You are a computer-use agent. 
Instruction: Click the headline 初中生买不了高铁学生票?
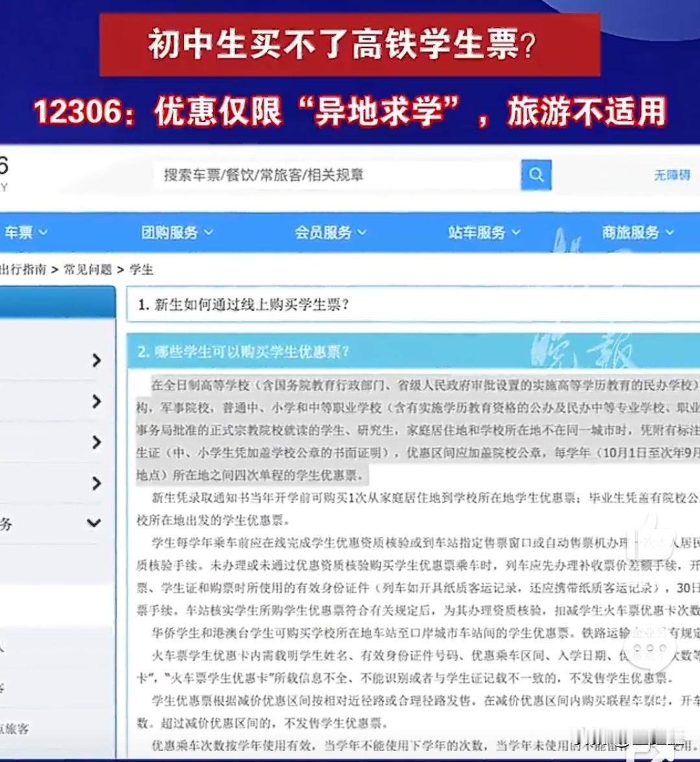click(342, 44)
